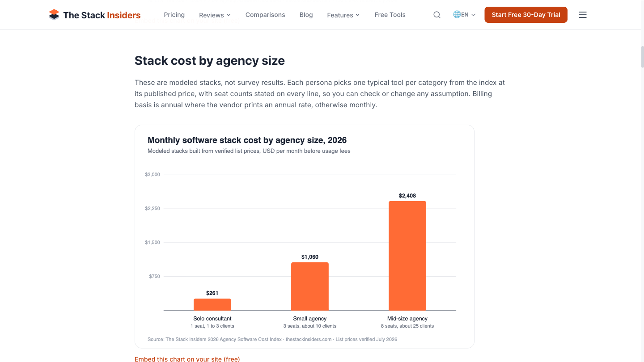Click the chart title 'Monthly software stack cost by agency size, 2026'
The width and height of the screenshot is (644, 362).
coord(247,140)
